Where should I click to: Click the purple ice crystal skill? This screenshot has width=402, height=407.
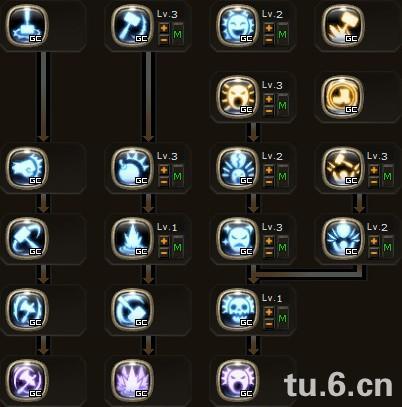coord(132,380)
